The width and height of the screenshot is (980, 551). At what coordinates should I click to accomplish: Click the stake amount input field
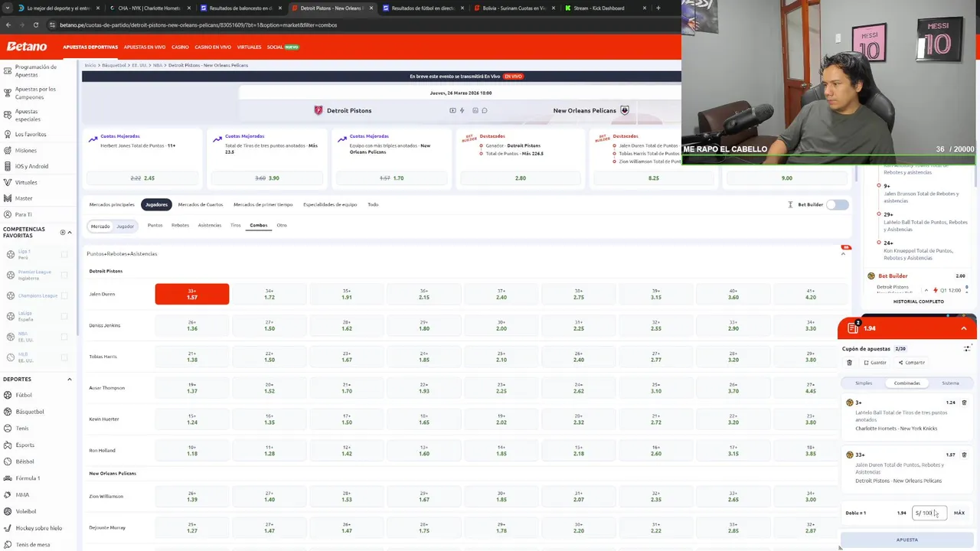pyautogui.click(x=929, y=513)
